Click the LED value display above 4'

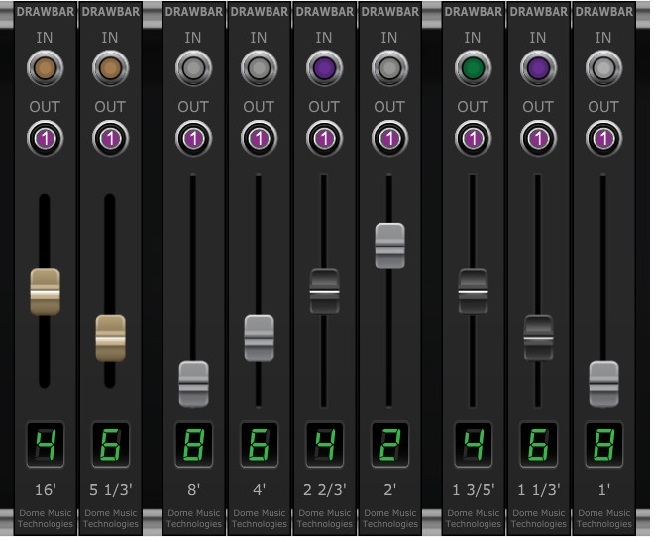click(259, 445)
